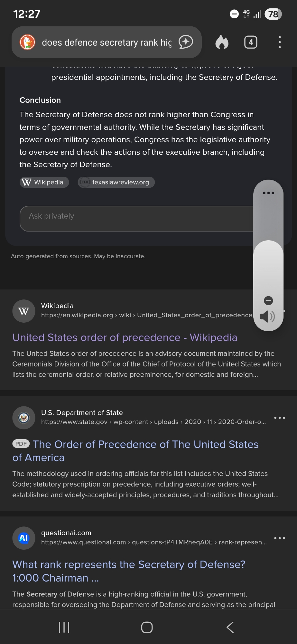This screenshot has height=644, width=297.
Task: Open the browser three-dot menu
Action: pos(279,42)
